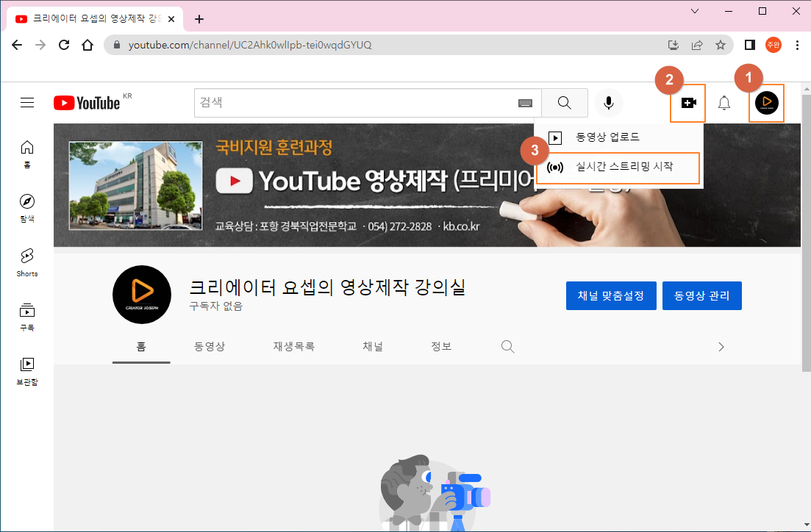This screenshot has height=532, width=811.
Task: Start voice search with microphone icon
Action: click(609, 103)
